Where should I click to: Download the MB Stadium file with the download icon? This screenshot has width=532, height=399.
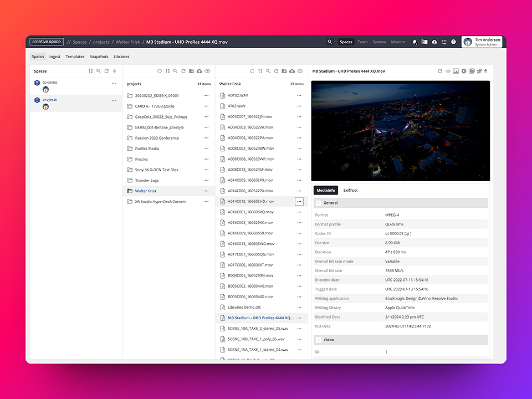coord(486,71)
